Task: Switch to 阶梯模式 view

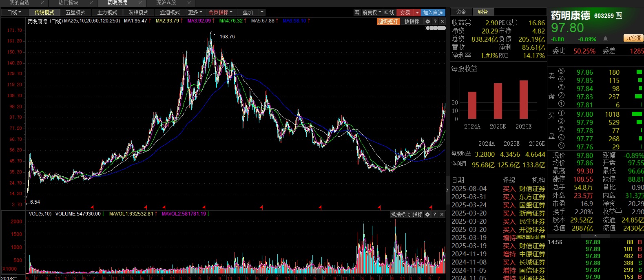Action: [x=139, y=13]
